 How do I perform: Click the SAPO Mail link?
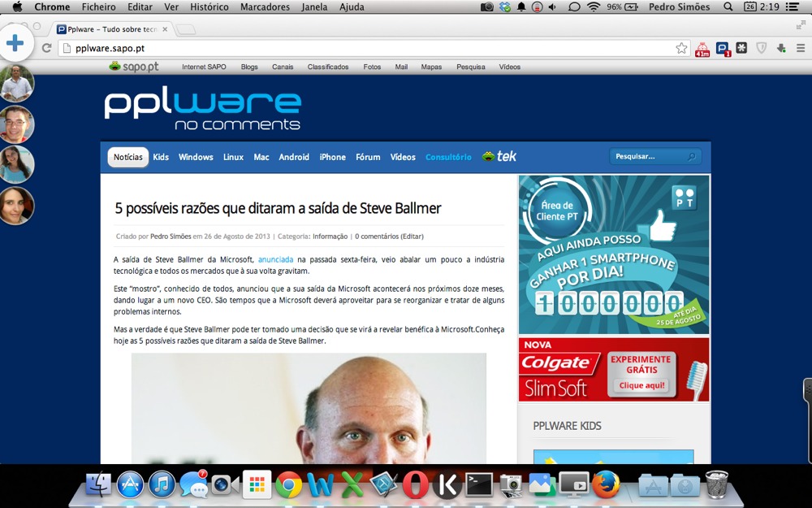coord(401,67)
